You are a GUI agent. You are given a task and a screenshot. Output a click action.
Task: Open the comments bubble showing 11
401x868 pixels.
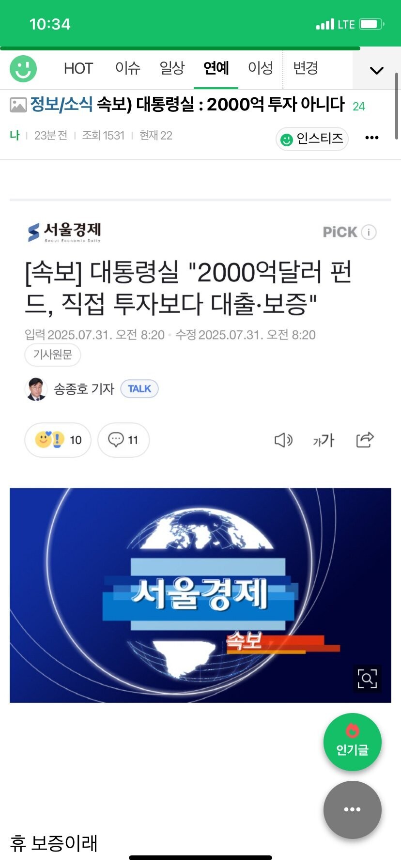(x=123, y=440)
